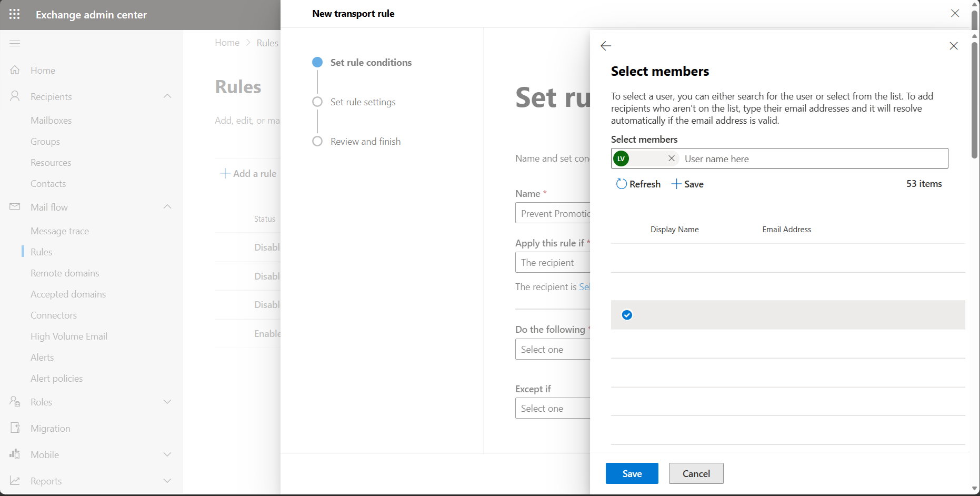980x496 pixels.
Task: Expand the Roles section chevron
Action: (167, 402)
